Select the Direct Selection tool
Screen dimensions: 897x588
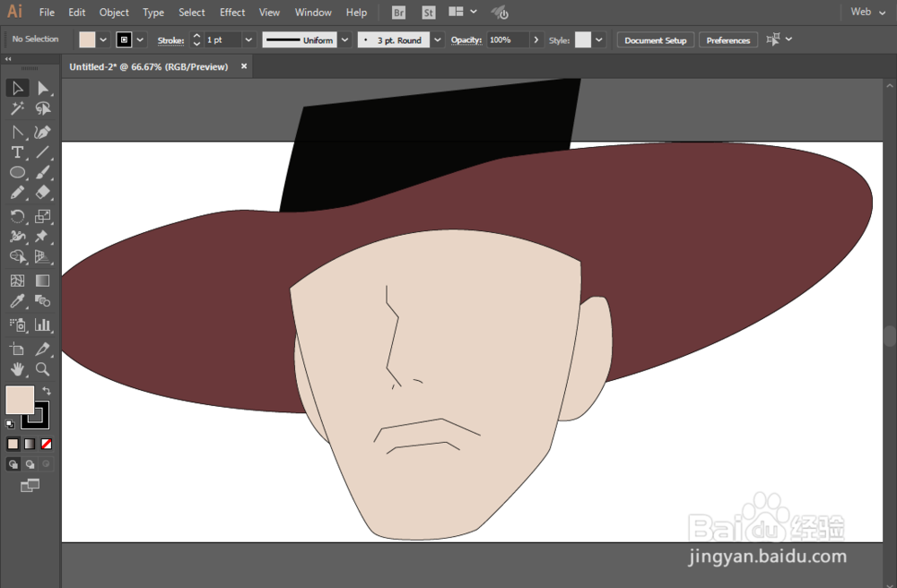point(42,88)
